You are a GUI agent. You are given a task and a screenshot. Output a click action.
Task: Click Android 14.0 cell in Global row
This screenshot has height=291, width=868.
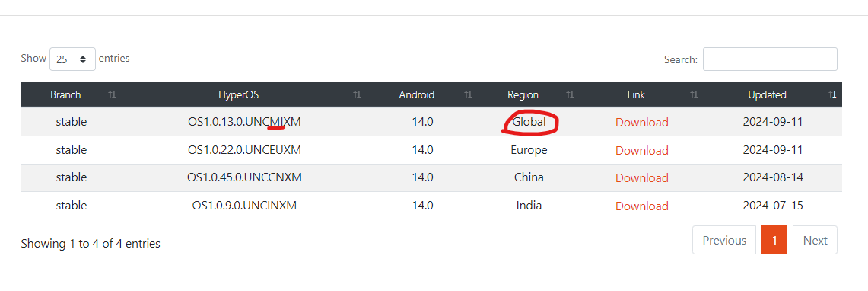(x=422, y=122)
